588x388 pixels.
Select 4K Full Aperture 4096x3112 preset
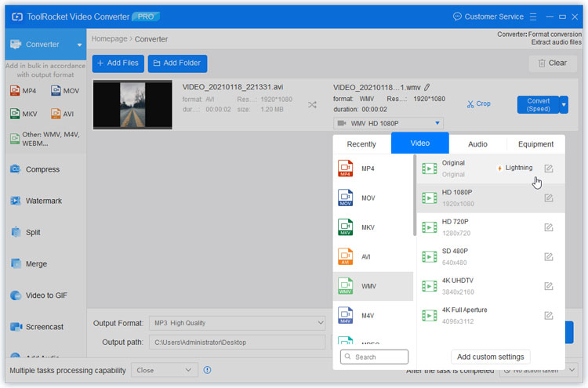pos(491,316)
